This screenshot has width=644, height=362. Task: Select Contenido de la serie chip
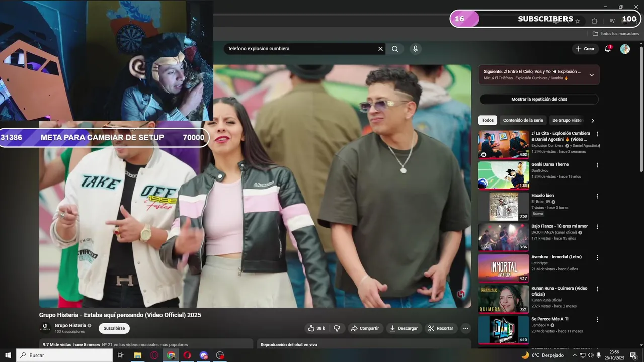tap(523, 120)
